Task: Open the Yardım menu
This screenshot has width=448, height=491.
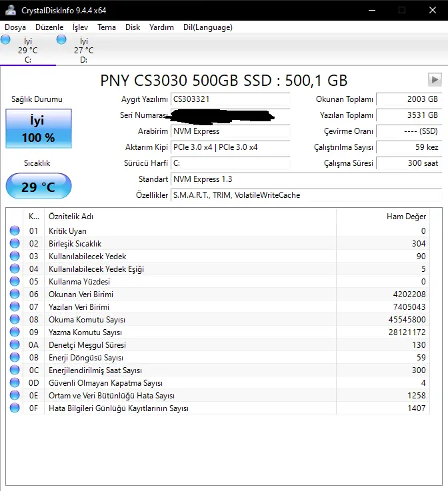Action: [x=161, y=27]
